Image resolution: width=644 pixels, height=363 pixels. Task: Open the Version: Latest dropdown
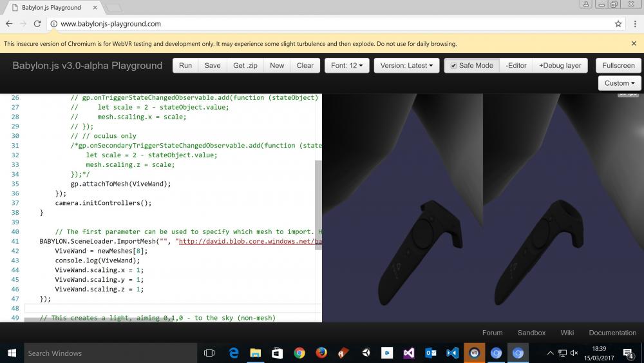coord(406,65)
